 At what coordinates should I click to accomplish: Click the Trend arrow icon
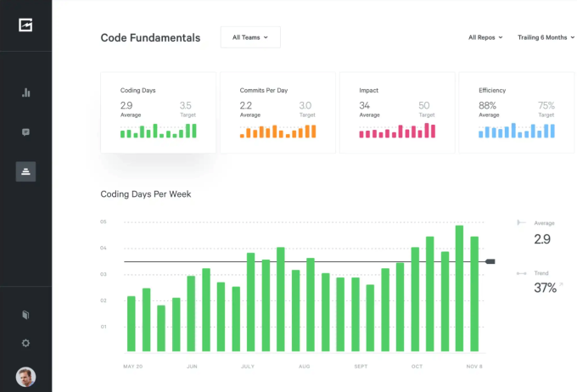pos(522,273)
